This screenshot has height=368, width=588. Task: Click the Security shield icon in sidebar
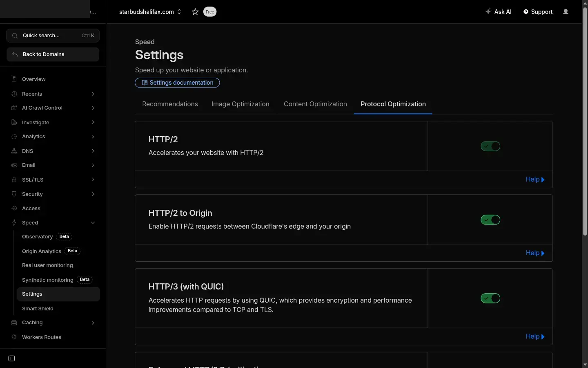[x=14, y=194]
